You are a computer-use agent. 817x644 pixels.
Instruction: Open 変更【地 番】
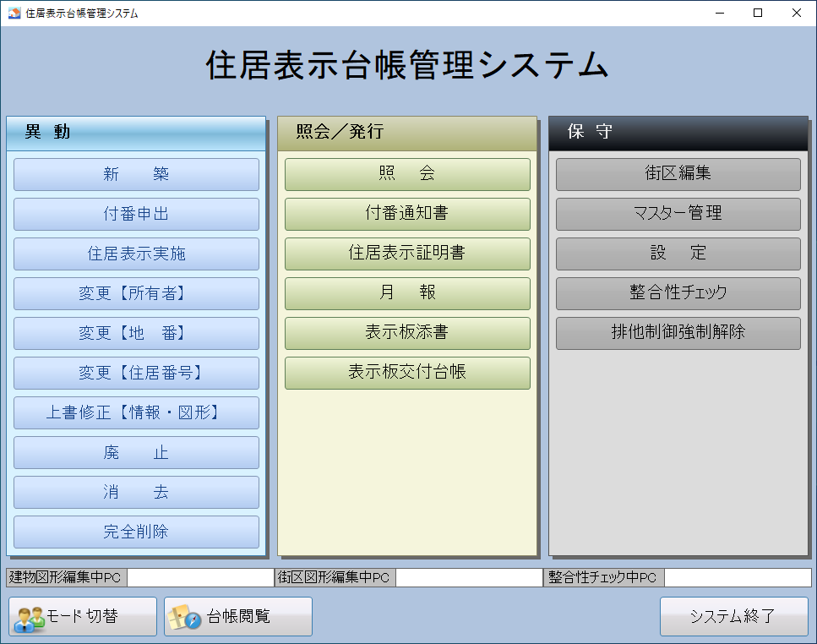pos(137,334)
